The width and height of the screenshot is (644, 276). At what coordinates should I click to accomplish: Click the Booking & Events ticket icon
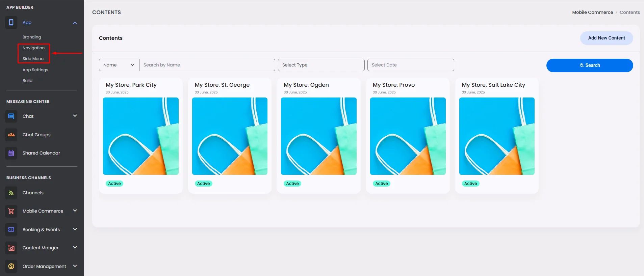pos(11,229)
